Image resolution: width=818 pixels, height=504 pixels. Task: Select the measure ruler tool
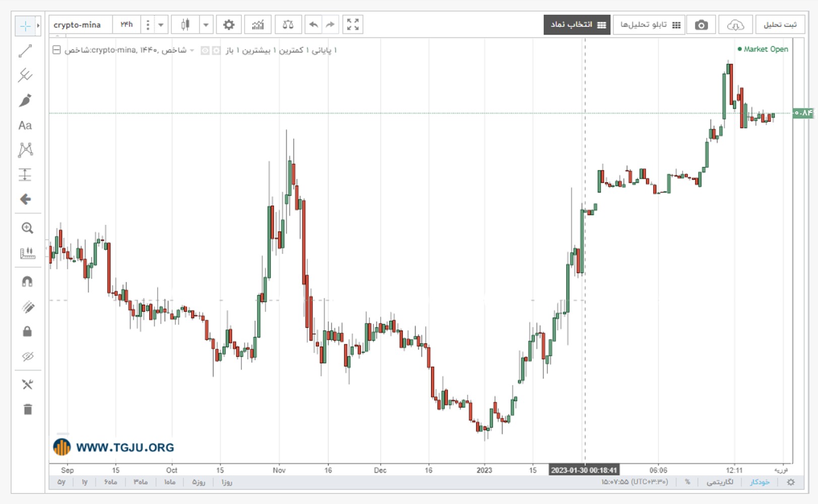point(27,253)
